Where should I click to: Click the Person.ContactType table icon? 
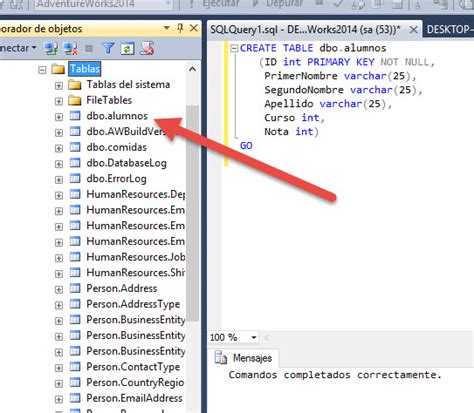point(75,366)
